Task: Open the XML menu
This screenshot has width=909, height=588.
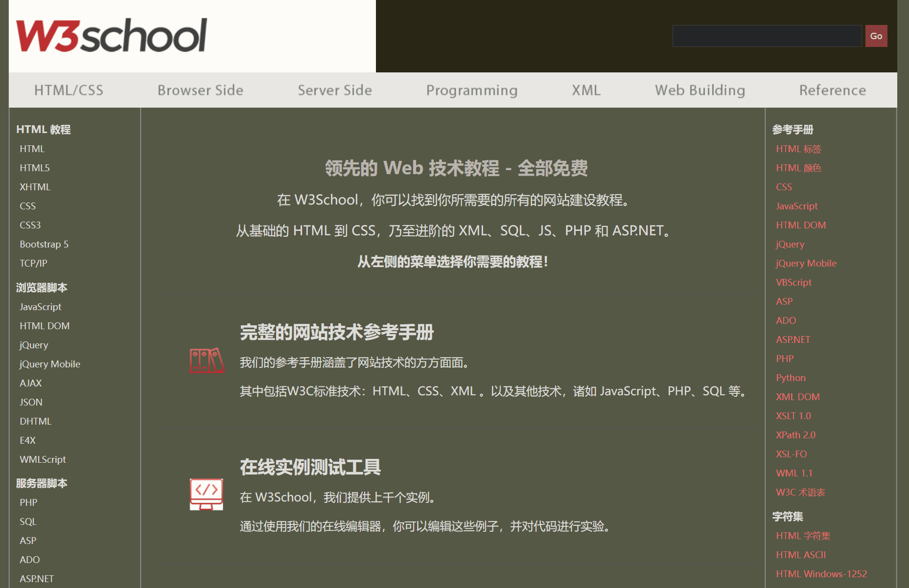Action: [x=586, y=90]
